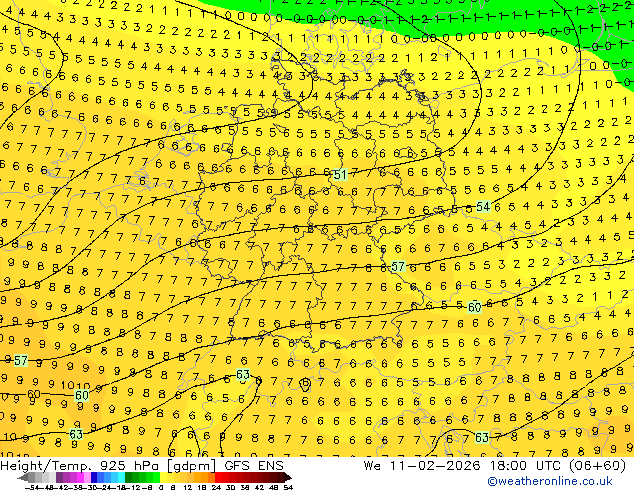Viewport: 634px width, 490px height.
Task: Click the cyan segment of the temperature color scale
Action: click(121, 478)
